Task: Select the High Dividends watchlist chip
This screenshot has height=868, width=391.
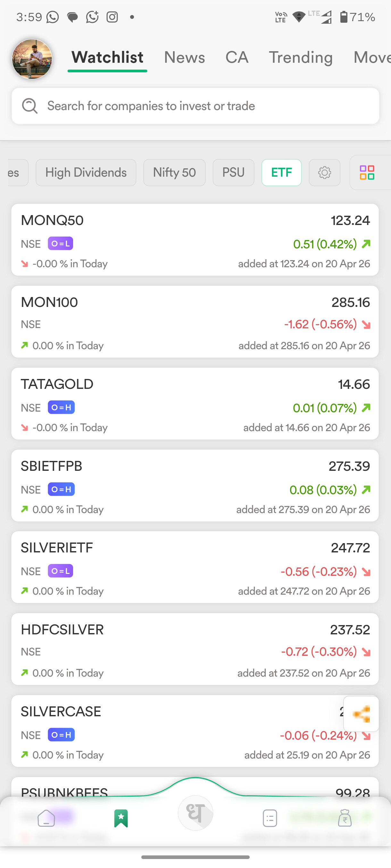Action: pos(86,173)
